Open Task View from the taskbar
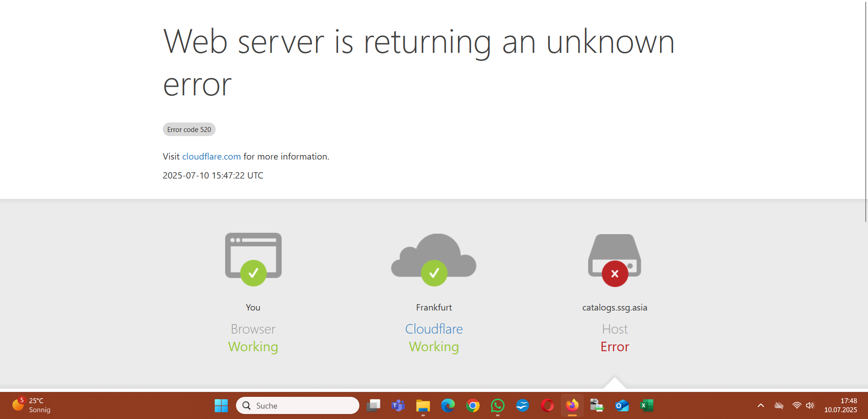868x419 pixels. (x=373, y=405)
